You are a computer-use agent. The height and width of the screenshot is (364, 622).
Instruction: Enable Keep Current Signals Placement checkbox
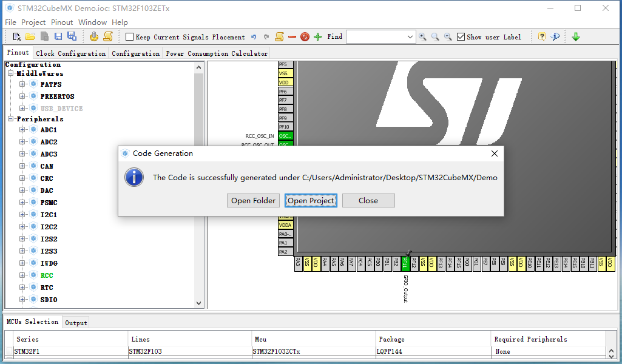point(129,37)
